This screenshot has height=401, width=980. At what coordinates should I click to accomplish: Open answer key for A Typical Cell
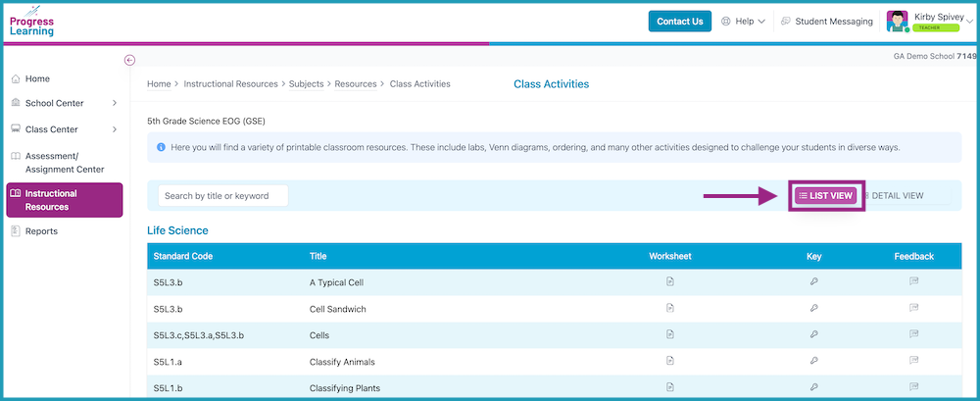click(x=813, y=282)
